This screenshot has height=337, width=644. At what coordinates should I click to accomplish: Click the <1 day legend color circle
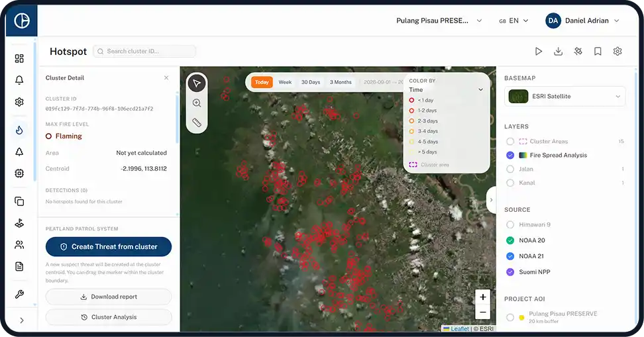[x=411, y=100]
